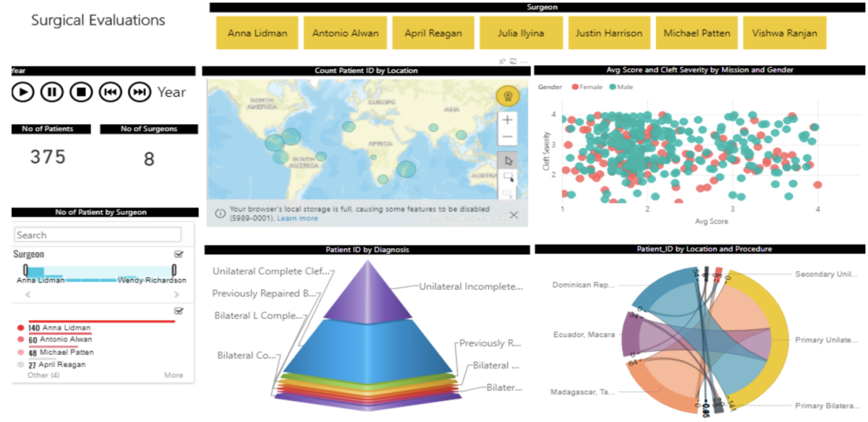Pin the map visual

tap(502, 61)
